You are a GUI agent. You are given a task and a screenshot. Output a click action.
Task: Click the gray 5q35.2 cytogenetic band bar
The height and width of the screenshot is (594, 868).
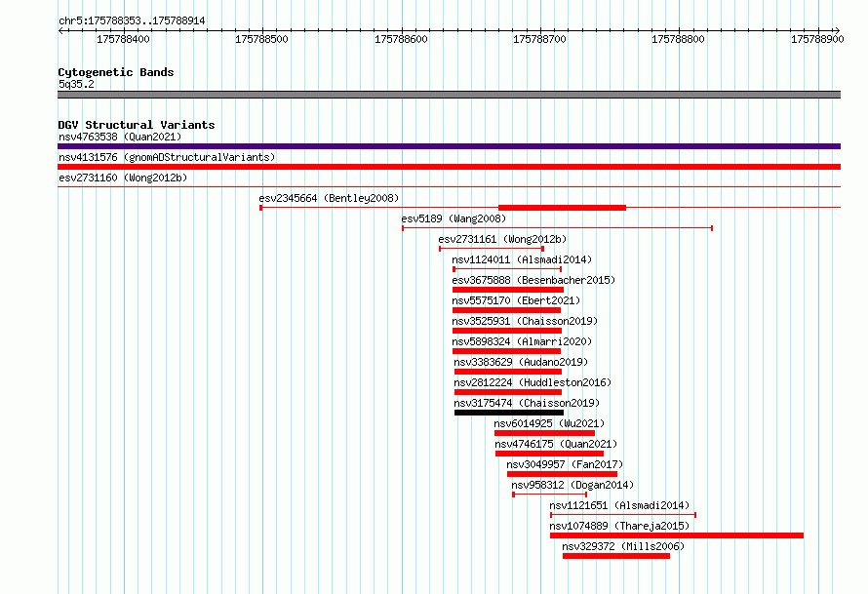[449, 95]
